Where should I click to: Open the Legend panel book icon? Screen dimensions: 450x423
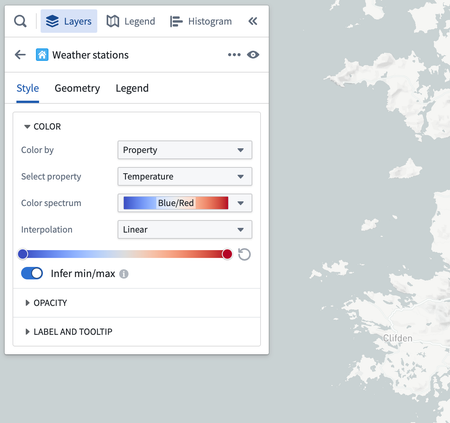point(113,21)
